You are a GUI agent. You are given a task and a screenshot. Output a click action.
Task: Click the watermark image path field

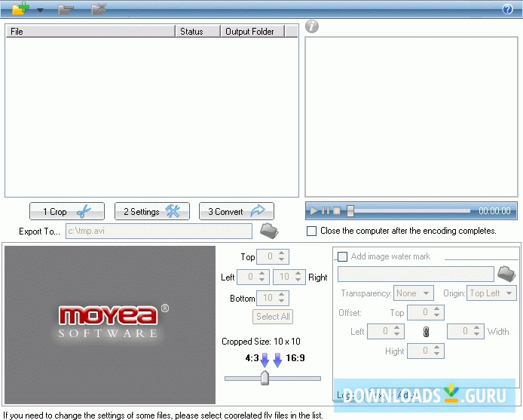click(415, 274)
